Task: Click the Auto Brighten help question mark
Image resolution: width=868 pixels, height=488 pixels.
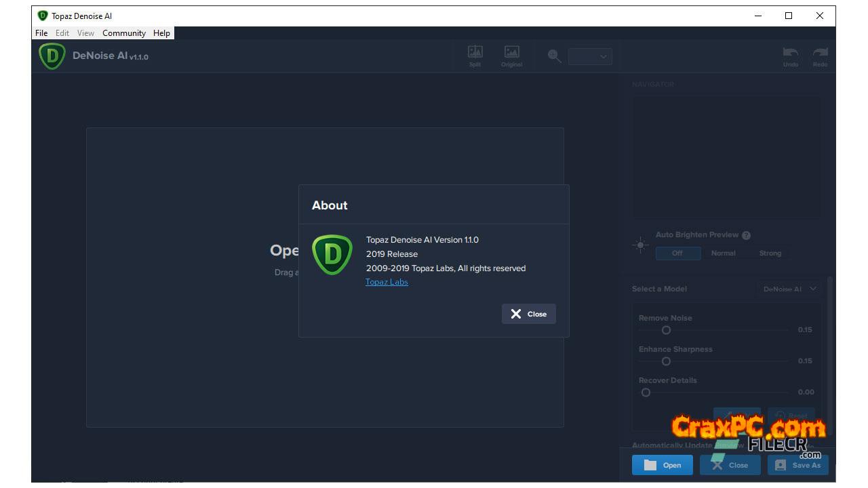Action: click(746, 235)
